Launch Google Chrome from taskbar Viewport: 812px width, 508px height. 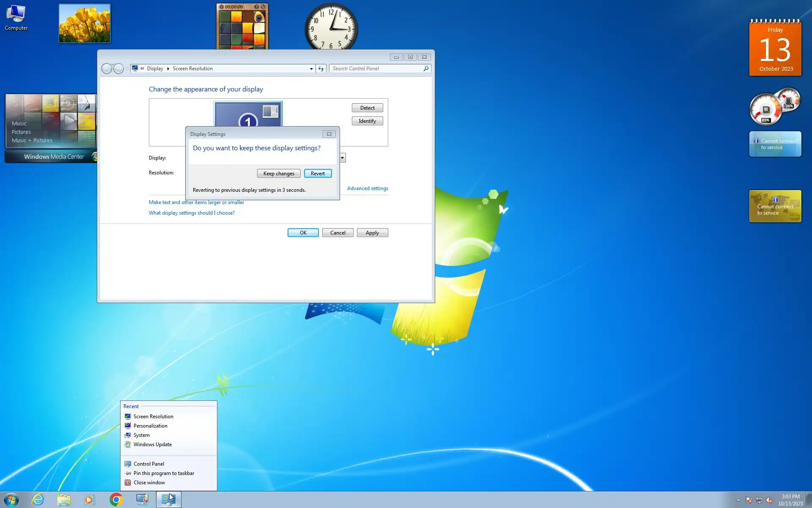(x=116, y=500)
